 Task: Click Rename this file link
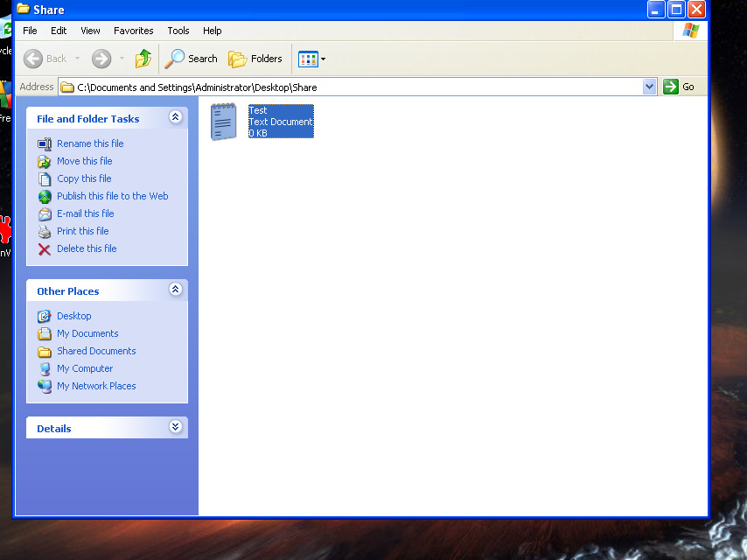[90, 143]
